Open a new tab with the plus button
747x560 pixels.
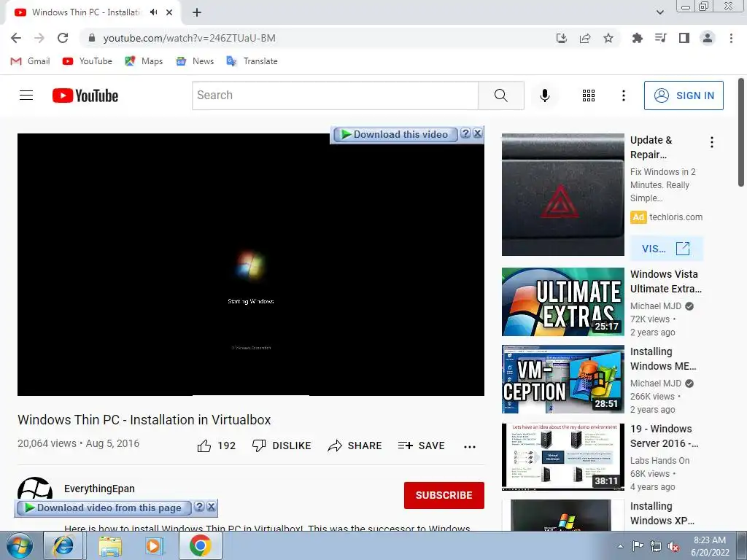tap(197, 12)
